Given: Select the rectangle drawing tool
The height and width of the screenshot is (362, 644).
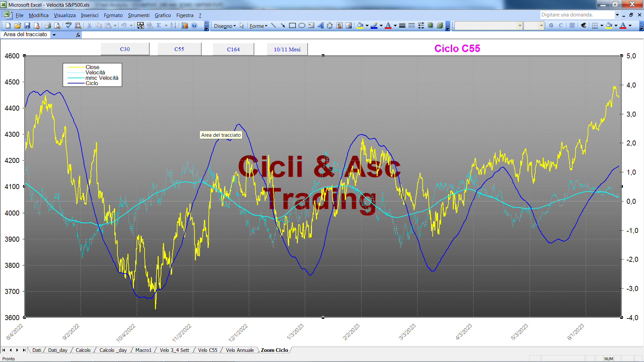Looking at the screenshot, I should click(x=292, y=25).
